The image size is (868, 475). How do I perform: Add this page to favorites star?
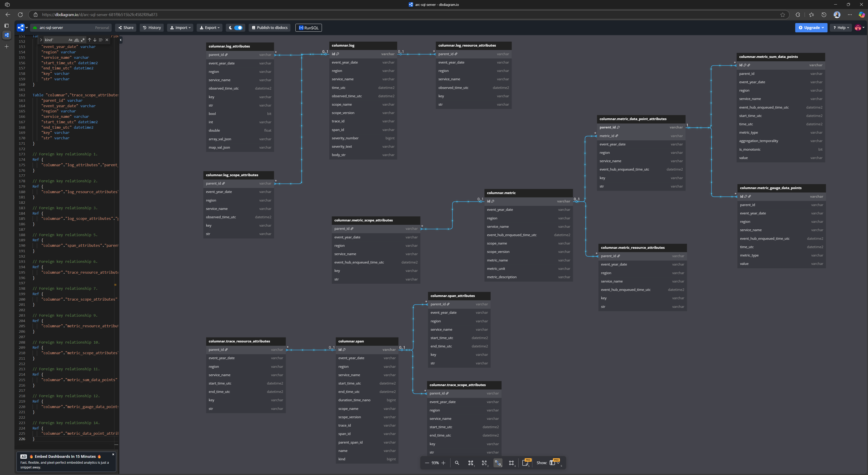point(782,14)
